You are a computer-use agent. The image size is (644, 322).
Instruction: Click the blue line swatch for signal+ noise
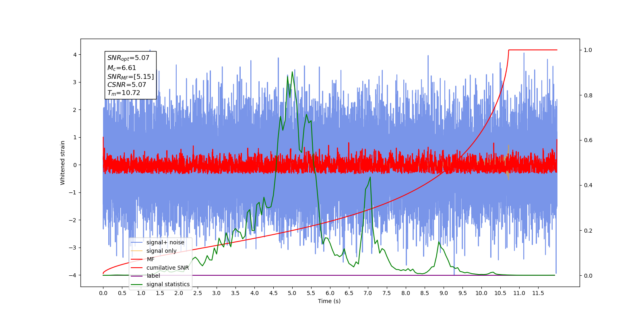point(137,242)
